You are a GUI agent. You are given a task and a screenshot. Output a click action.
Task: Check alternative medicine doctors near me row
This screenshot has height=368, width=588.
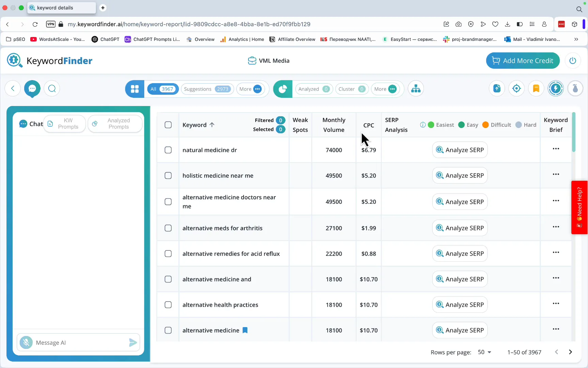coord(168,202)
